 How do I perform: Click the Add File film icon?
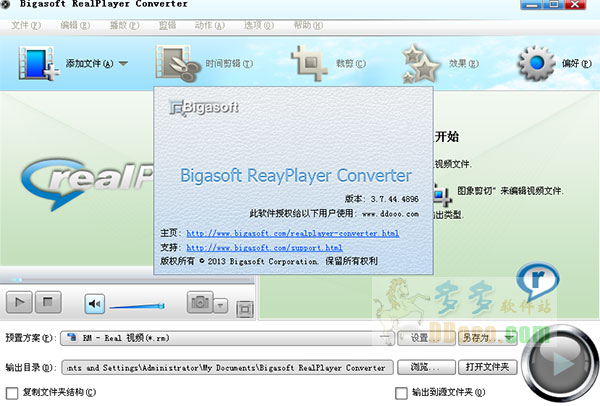tap(38, 64)
